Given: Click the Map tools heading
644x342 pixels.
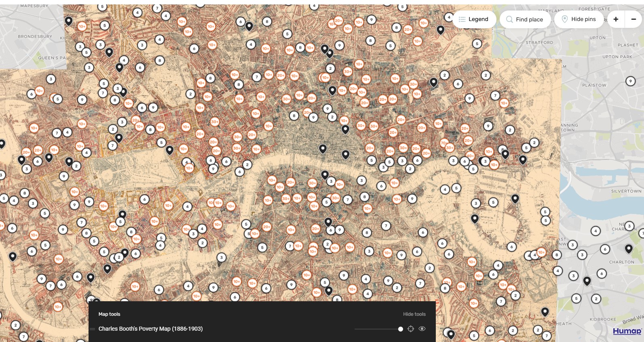Looking at the screenshot, I should click(x=109, y=314).
